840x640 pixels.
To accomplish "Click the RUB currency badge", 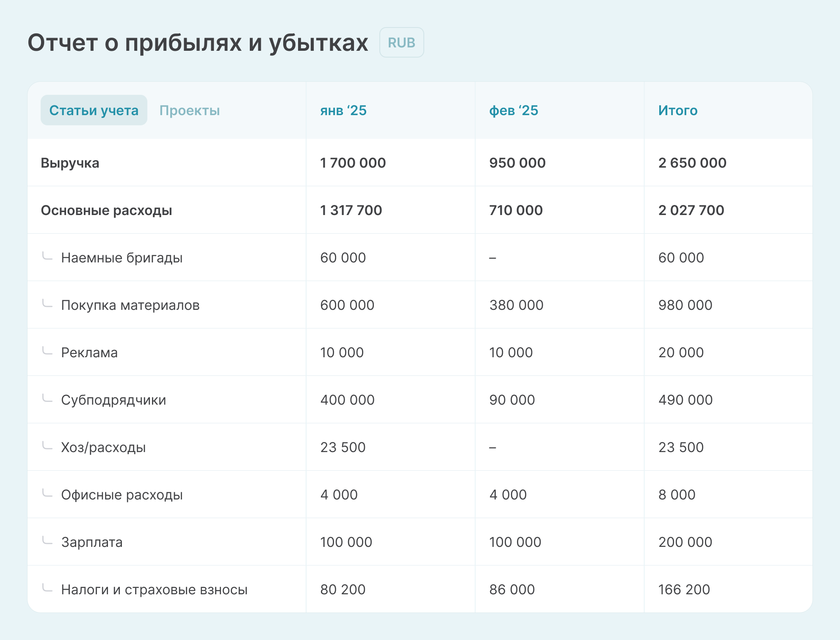I will click(x=401, y=43).
